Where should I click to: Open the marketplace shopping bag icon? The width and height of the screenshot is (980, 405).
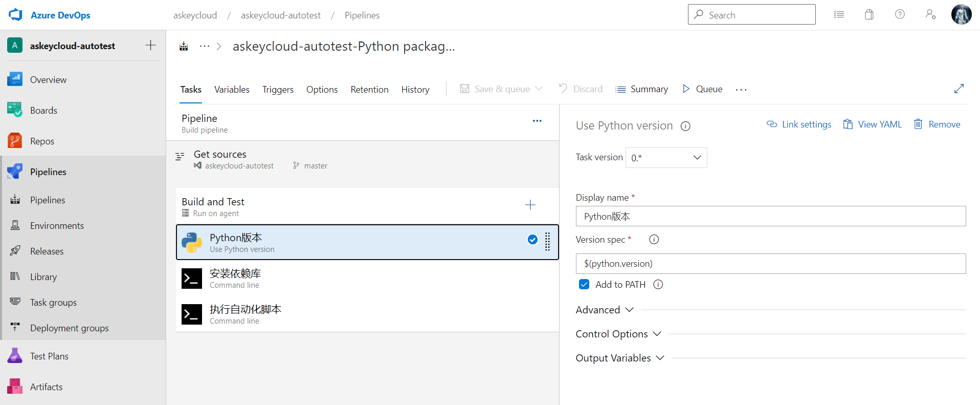(x=869, y=15)
